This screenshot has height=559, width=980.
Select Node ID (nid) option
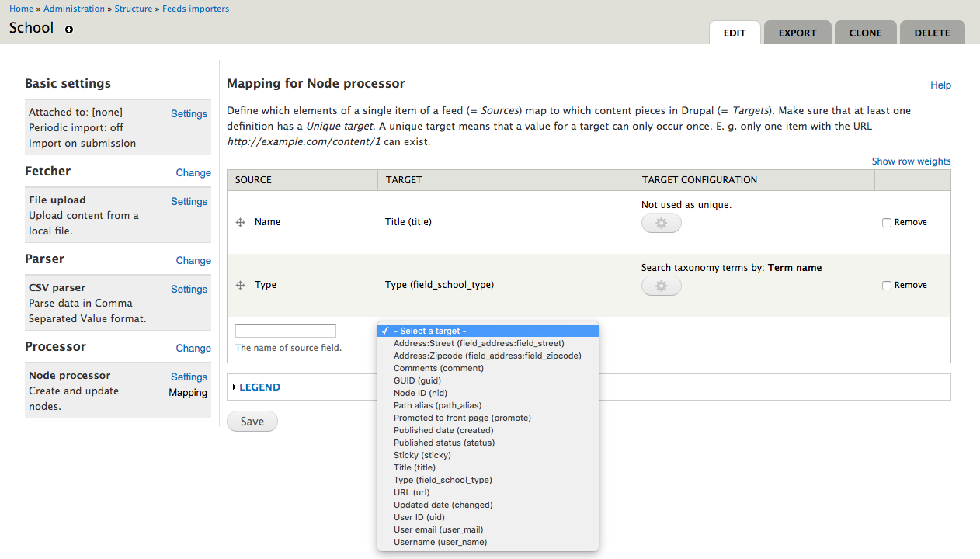(x=488, y=393)
